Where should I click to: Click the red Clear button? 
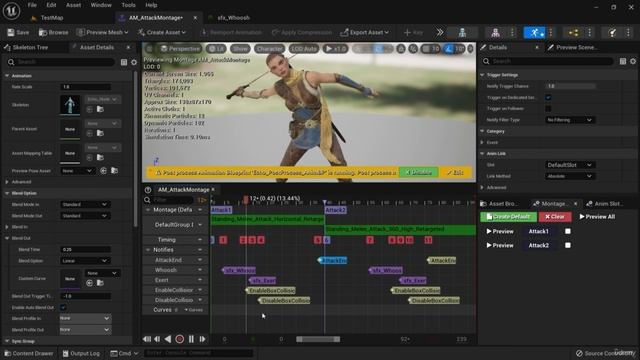coord(555,216)
